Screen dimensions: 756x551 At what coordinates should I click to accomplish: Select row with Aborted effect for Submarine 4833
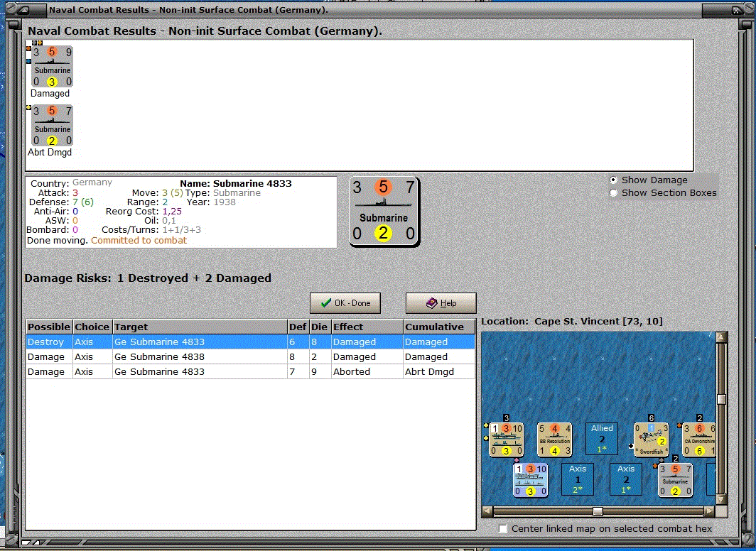point(251,372)
